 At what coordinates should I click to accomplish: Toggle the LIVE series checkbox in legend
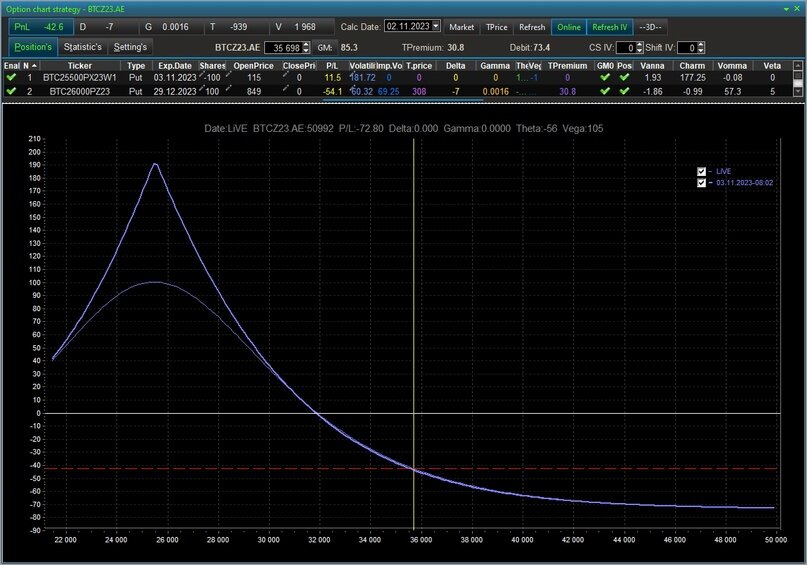pos(702,171)
